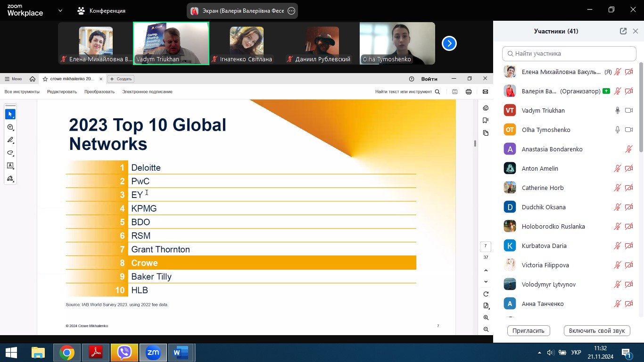Screen dimensions: 644x362
Task: Open the comments panel icon on right rail
Action: point(486,108)
